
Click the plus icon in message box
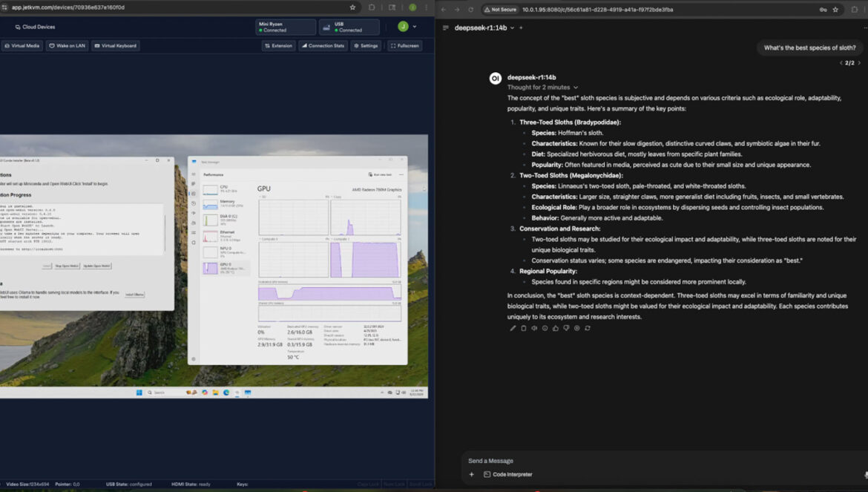coord(471,474)
